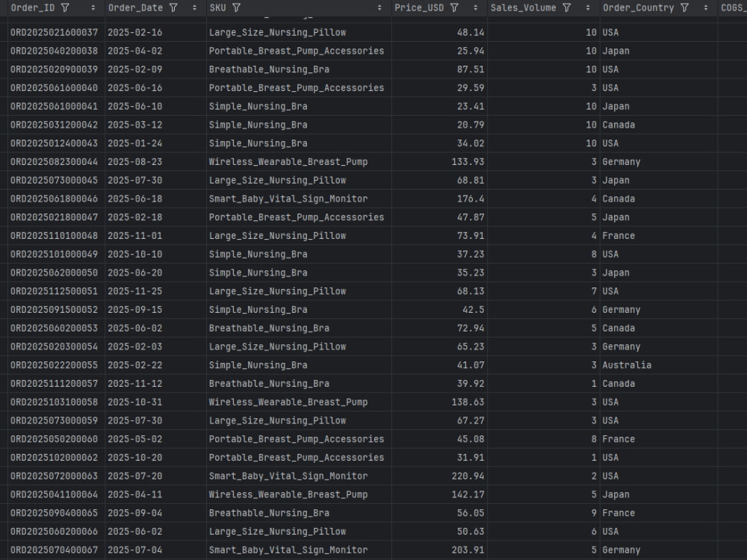The image size is (747, 560).
Task: Select the Order_Date column header label
Action: click(x=136, y=7)
